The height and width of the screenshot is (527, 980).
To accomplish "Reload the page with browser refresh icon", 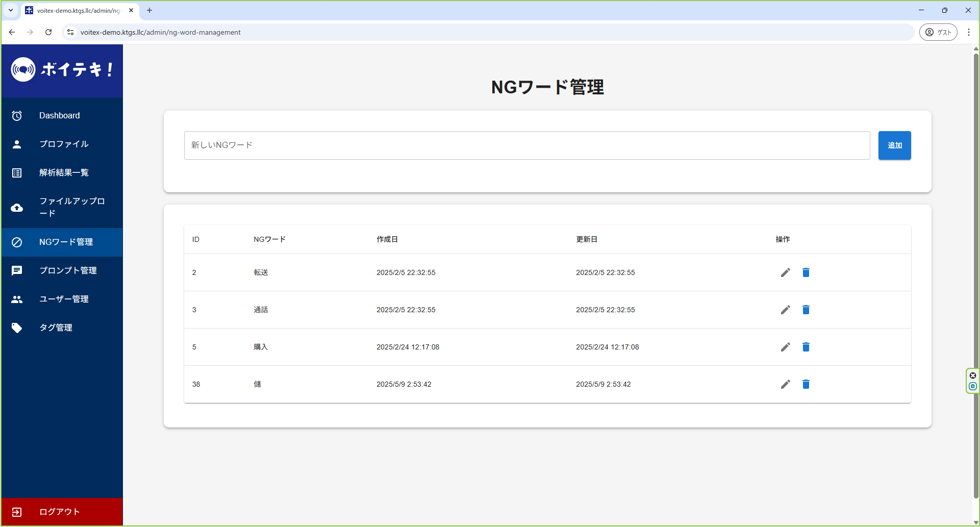I will (48, 32).
